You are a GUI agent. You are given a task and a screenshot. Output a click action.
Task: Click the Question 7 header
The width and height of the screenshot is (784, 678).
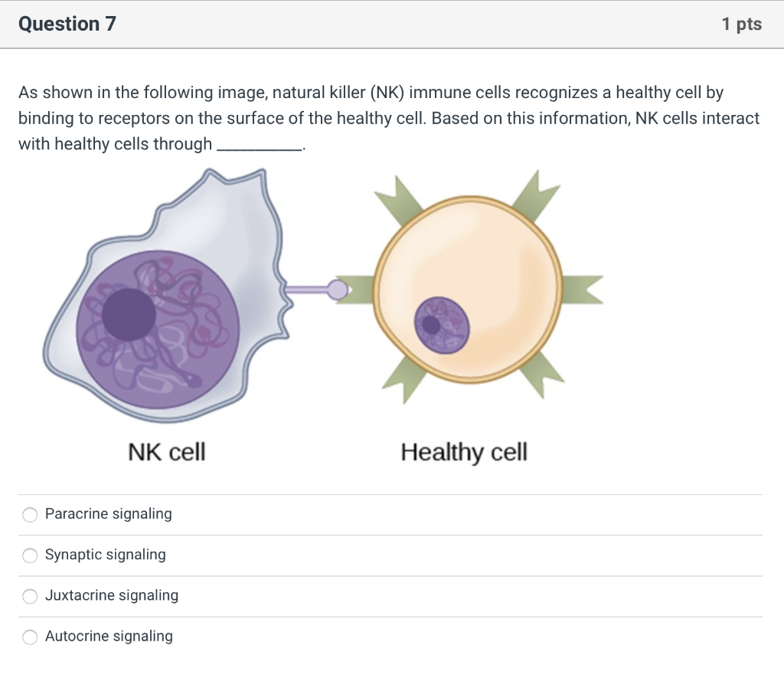[x=67, y=24]
